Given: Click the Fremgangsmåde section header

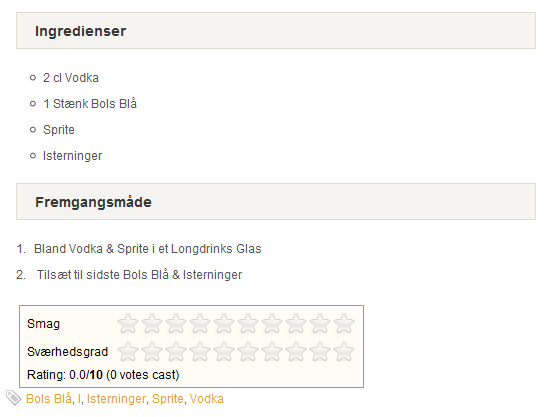Looking at the screenshot, I should coord(276,201).
